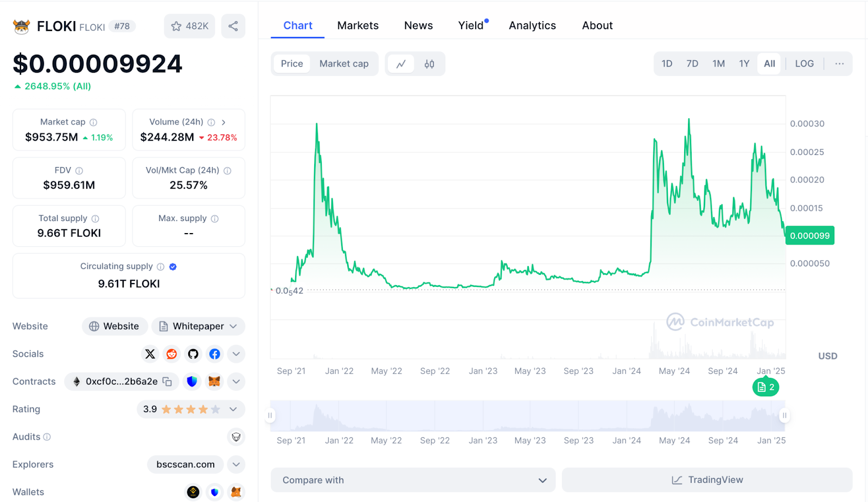
Task: Open the Binance wallet icon in Wallets row
Action: (193, 492)
